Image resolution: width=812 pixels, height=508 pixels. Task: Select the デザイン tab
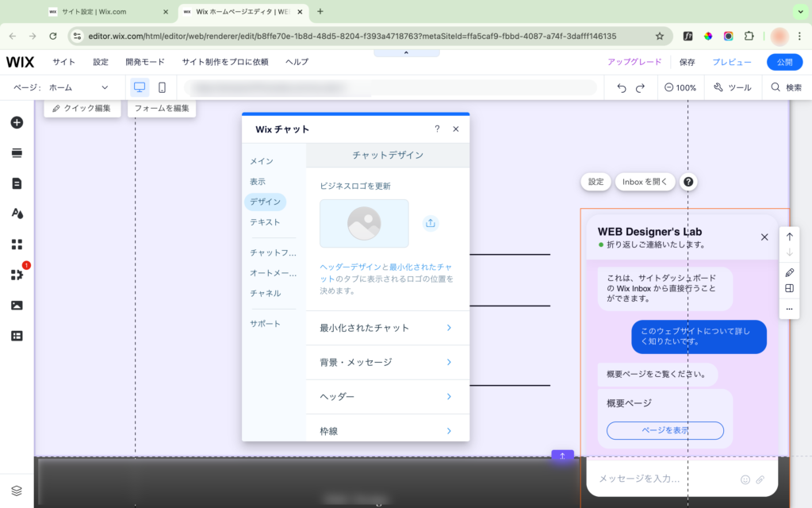265,202
